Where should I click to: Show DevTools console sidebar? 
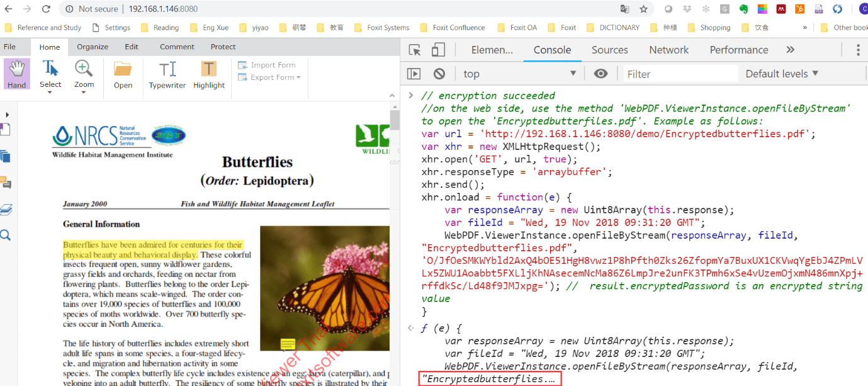414,74
